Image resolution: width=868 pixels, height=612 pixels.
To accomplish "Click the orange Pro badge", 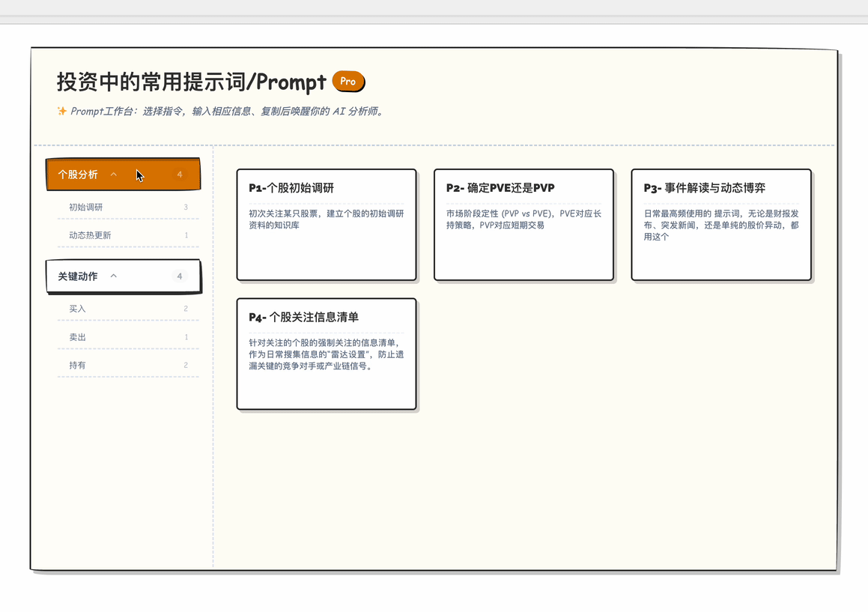I will click(348, 81).
